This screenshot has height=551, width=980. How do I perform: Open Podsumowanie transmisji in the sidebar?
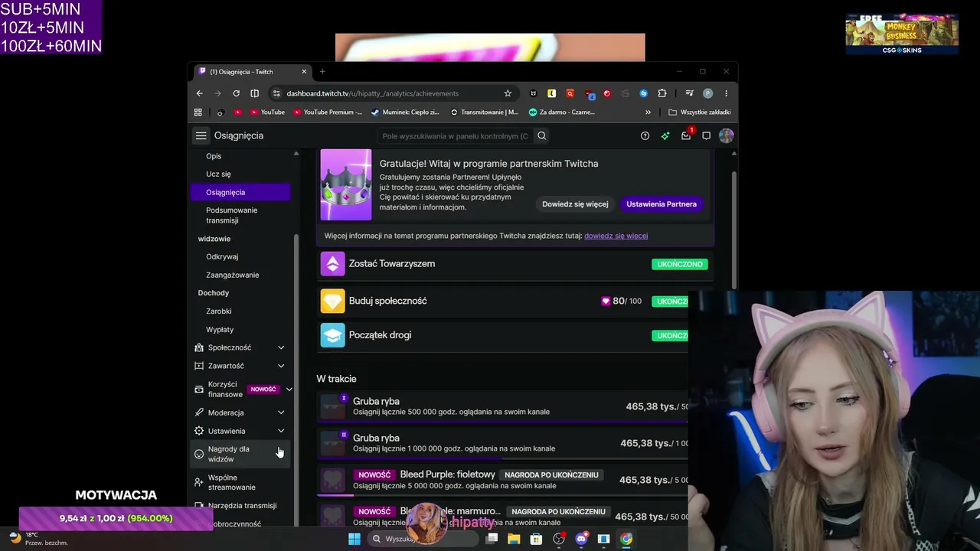pyautogui.click(x=231, y=215)
